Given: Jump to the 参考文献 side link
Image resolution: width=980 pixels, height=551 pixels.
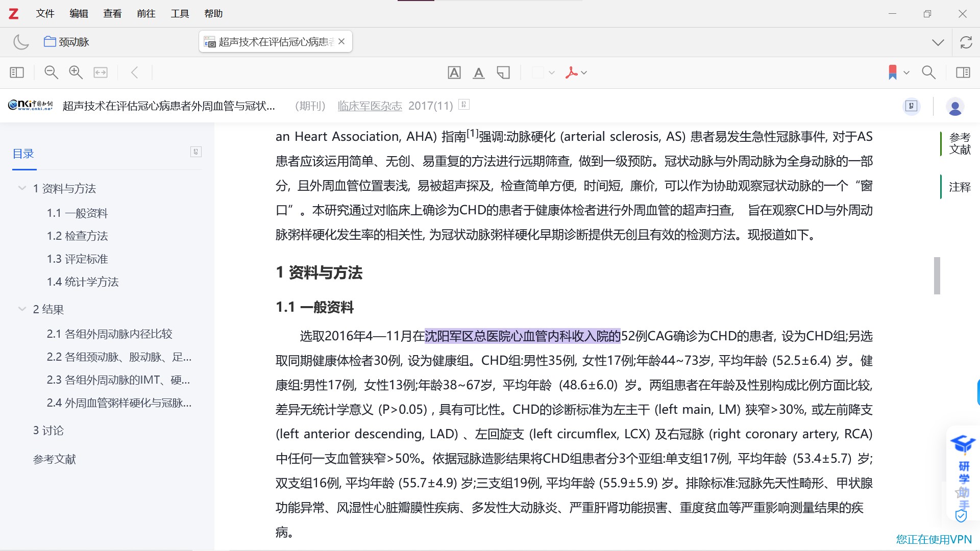Looking at the screenshot, I should 960,143.
